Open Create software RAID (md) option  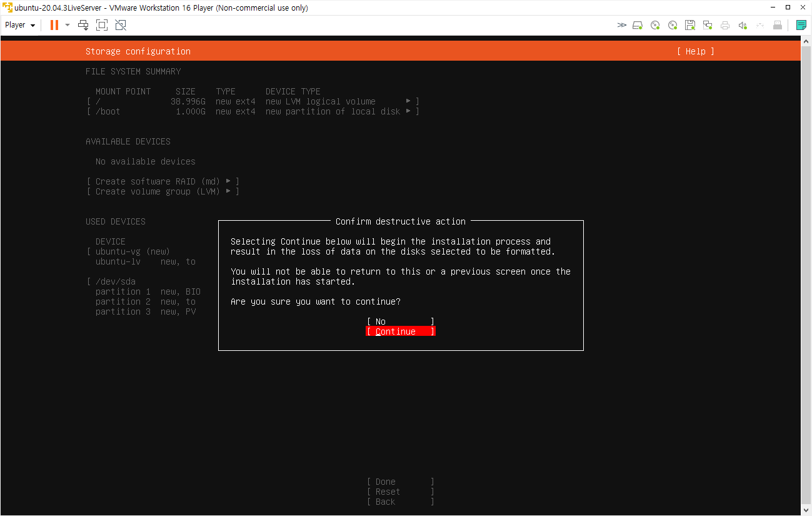pyautogui.click(x=163, y=181)
